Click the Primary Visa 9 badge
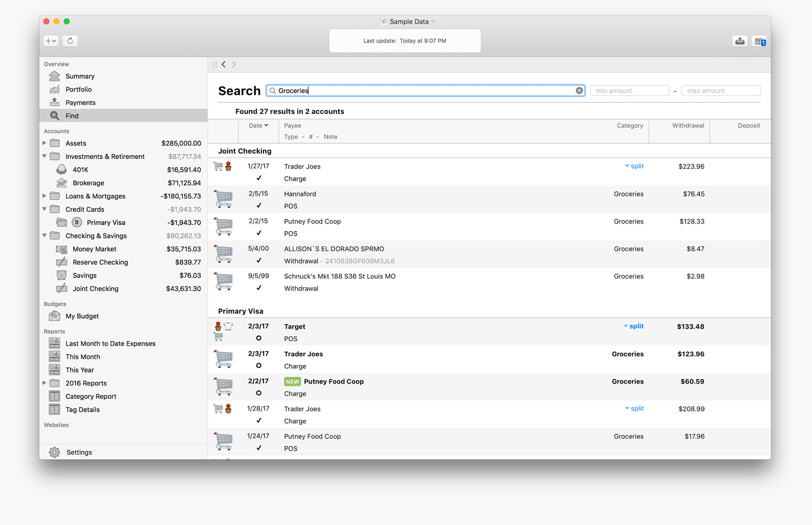 [x=76, y=223]
